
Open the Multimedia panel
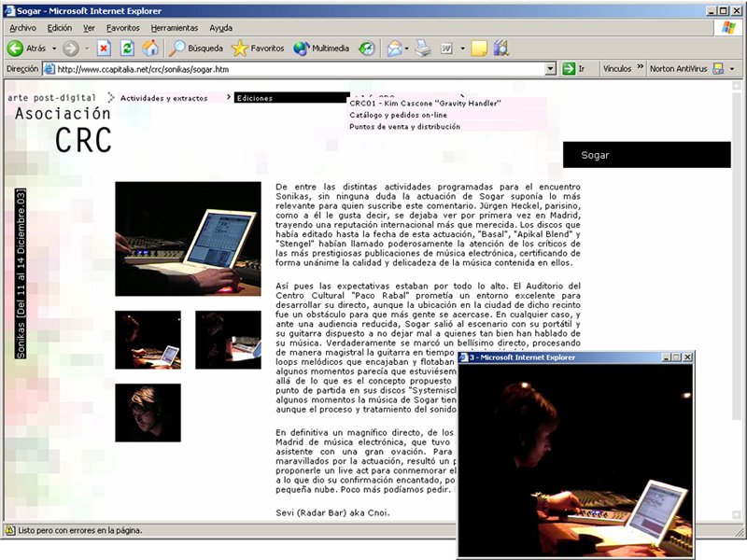pos(321,49)
